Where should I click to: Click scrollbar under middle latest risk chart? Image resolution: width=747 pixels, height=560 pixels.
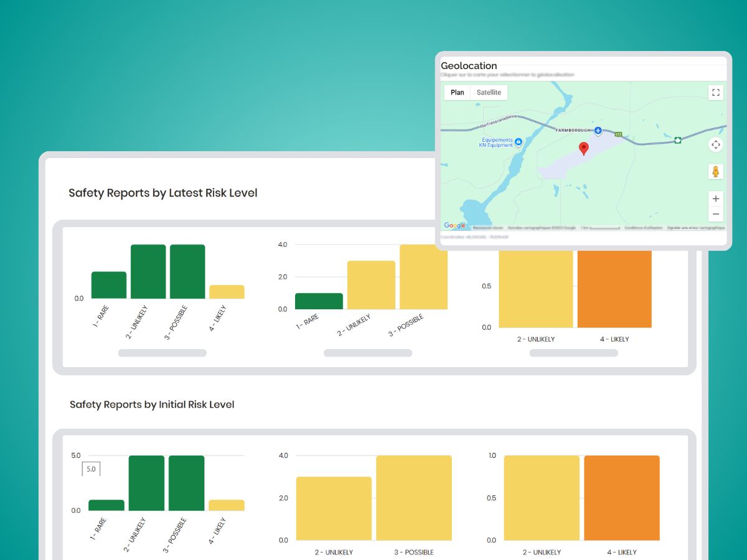point(367,353)
